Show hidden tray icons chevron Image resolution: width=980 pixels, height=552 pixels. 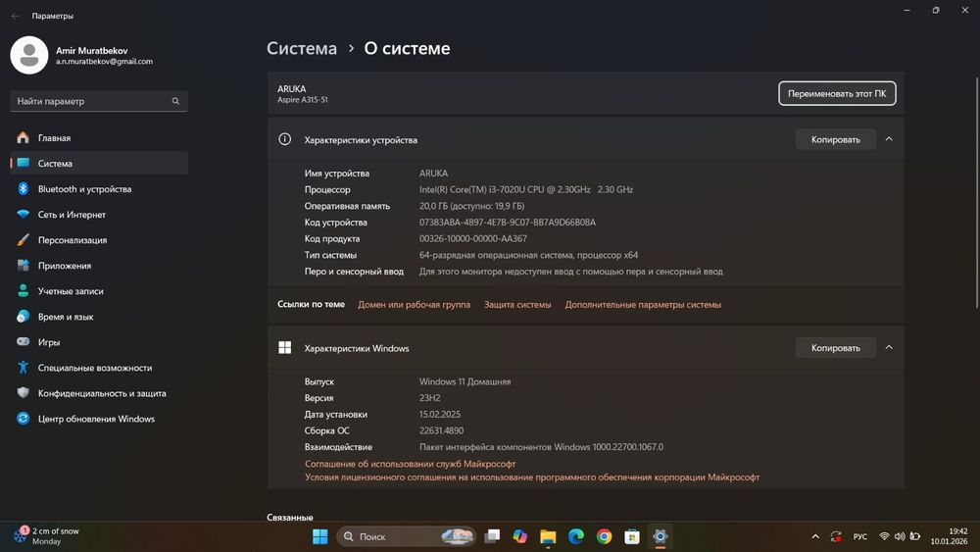pos(815,536)
